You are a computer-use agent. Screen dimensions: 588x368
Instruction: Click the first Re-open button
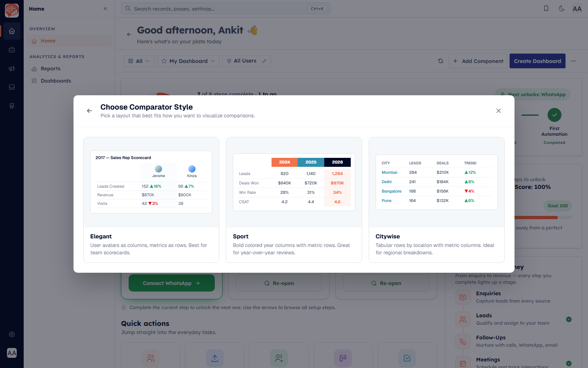tap(279, 283)
